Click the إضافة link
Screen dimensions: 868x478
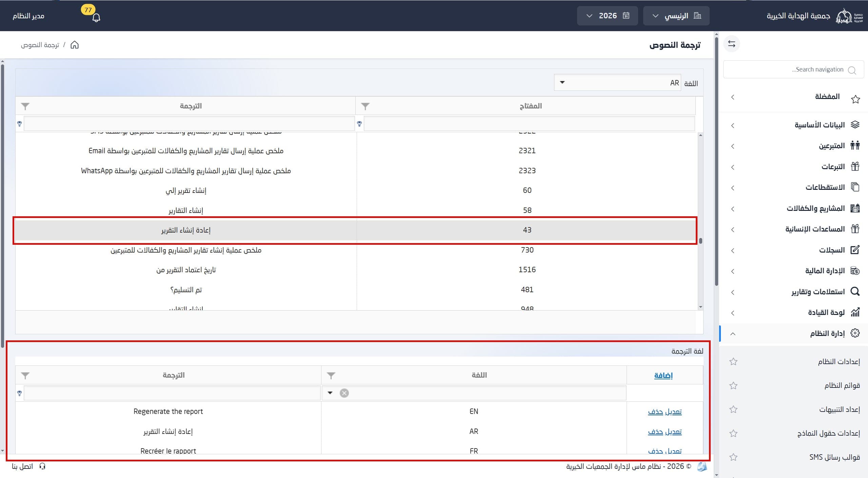[x=663, y=375]
